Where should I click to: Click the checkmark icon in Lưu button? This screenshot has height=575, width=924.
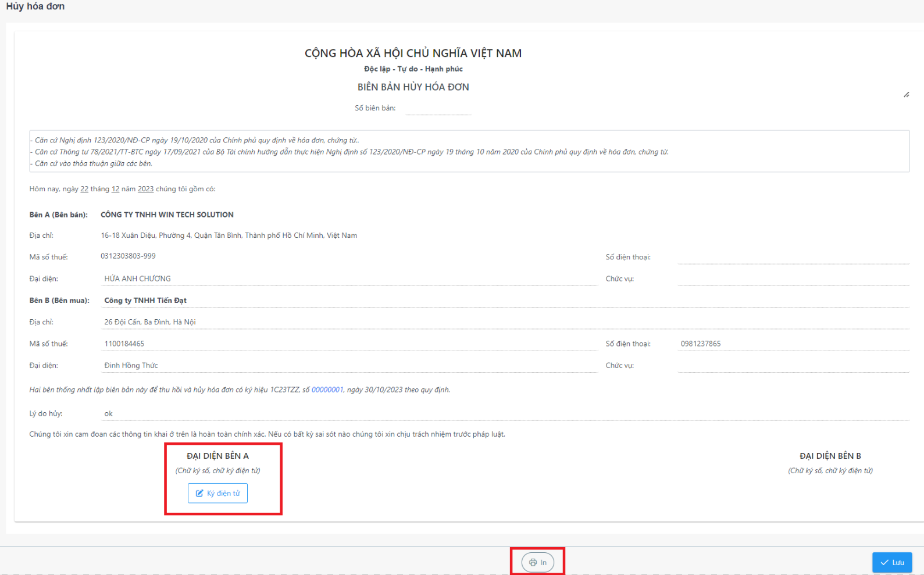click(884, 562)
